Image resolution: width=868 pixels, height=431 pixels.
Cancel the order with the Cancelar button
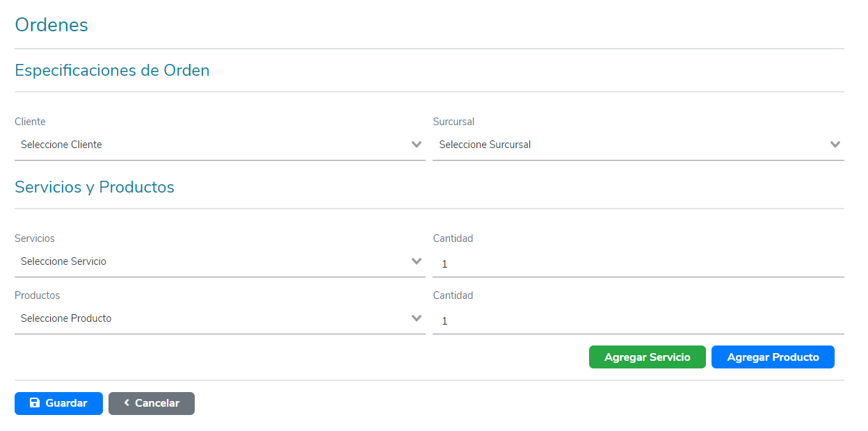point(152,403)
